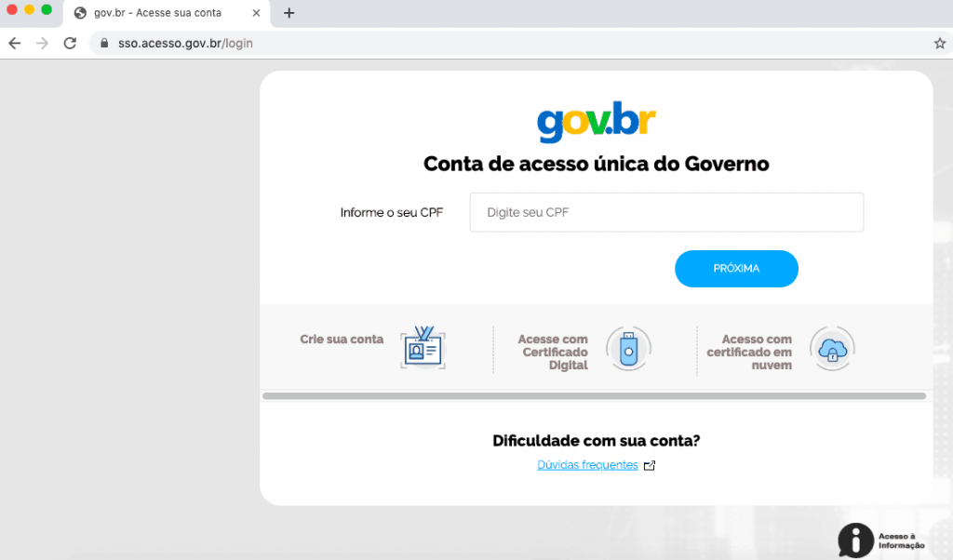Click the browser back arrow

pos(15,43)
